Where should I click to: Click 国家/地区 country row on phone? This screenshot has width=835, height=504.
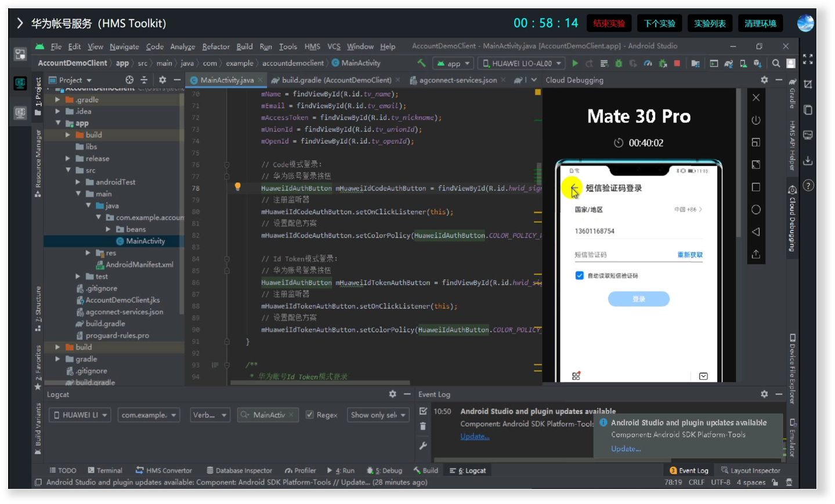(638, 209)
